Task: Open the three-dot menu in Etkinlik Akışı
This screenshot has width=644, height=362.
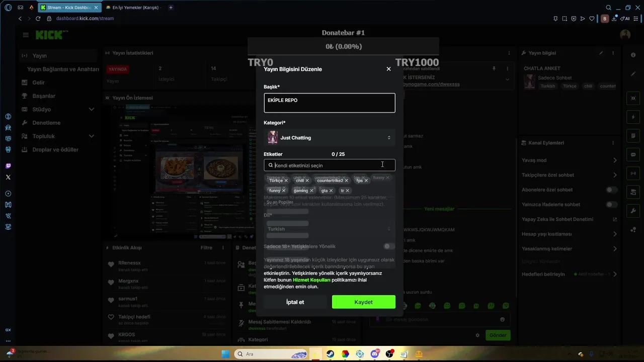Action: click(223, 247)
